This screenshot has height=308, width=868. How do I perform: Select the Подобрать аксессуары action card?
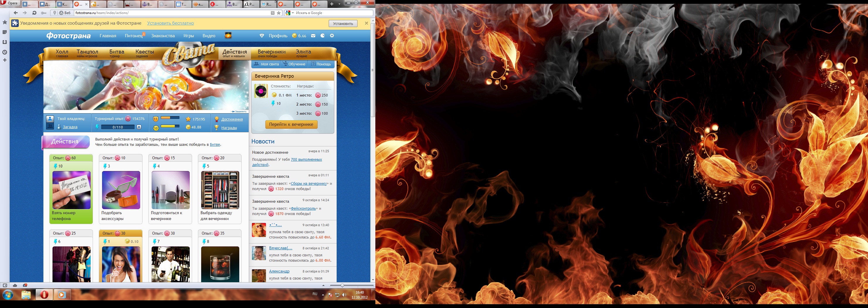[x=121, y=189]
